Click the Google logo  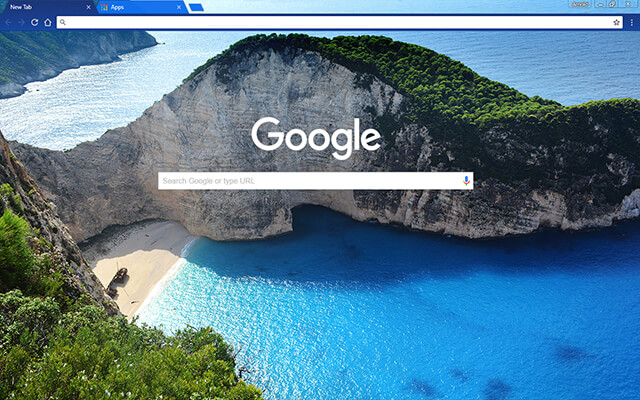(x=316, y=138)
